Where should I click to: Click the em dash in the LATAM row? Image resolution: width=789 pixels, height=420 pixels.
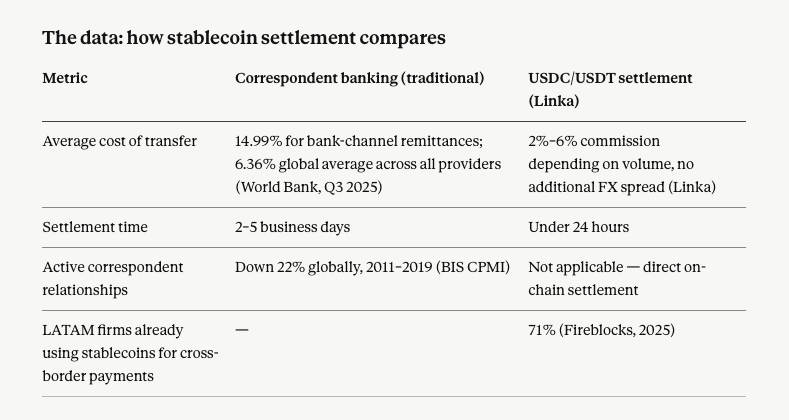click(x=242, y=330)
